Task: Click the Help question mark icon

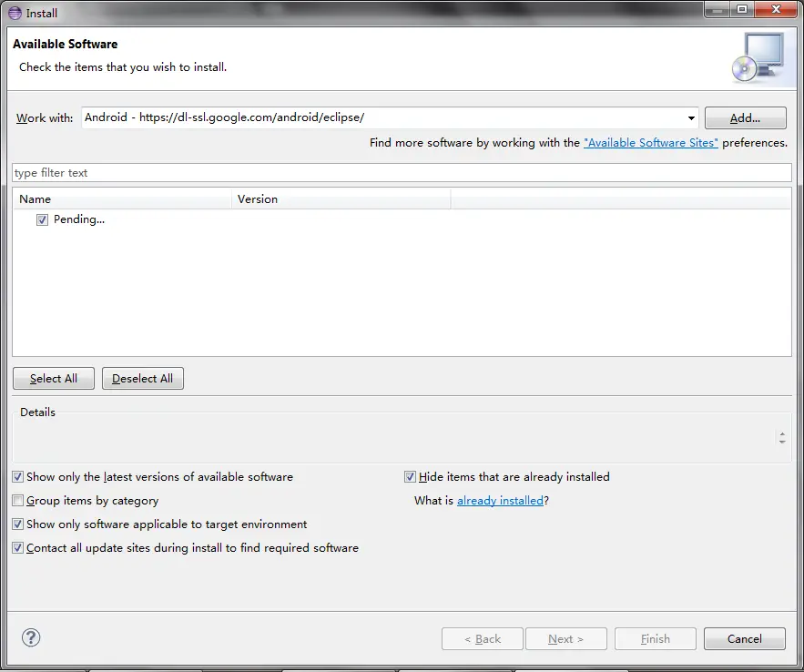Action: pyautogui.click(x=31, y=637)
